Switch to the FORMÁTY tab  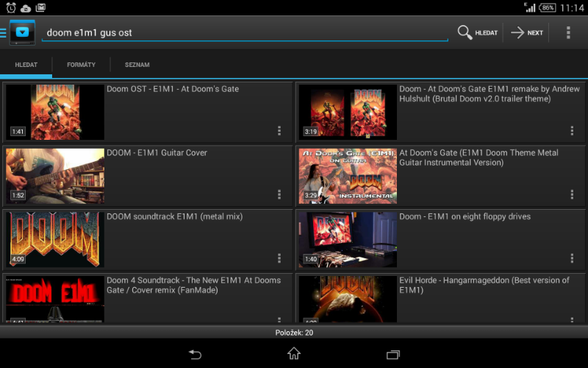81,65
